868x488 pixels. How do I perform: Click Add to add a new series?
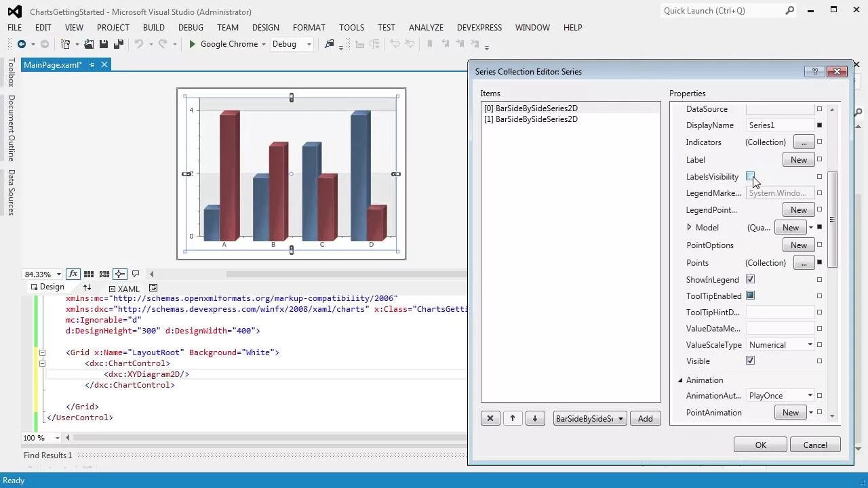[x=645, y=418]
